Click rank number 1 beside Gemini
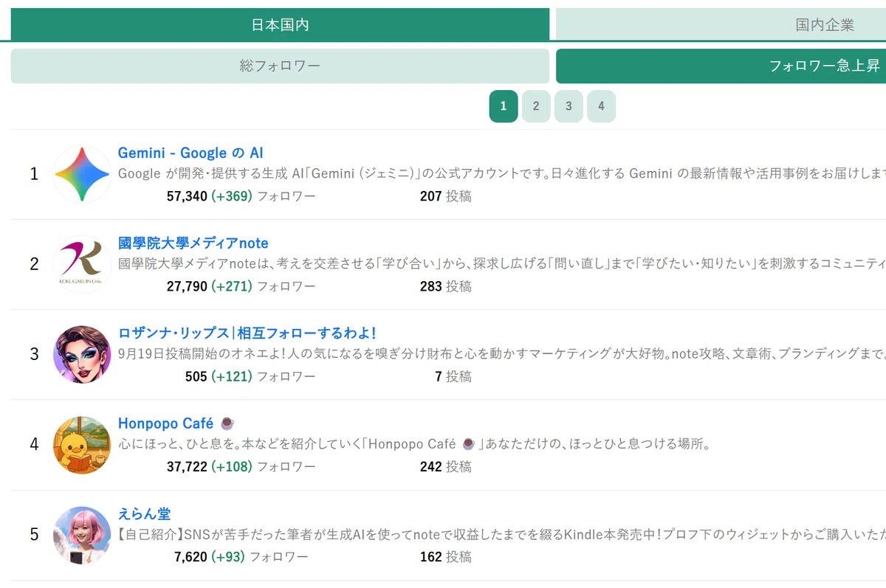Image resolution: width=886 pixels, height=588 pixels. [34, 174]
